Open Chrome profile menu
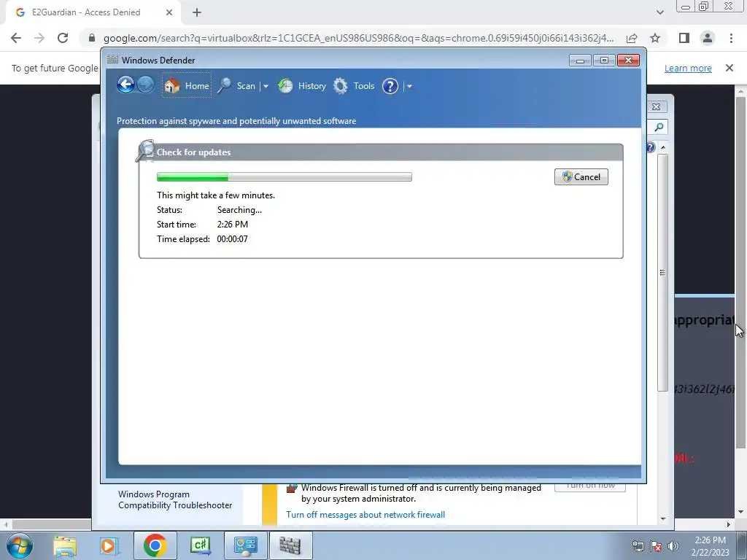Viewport: 747px width, 560px height. [708, 38]
